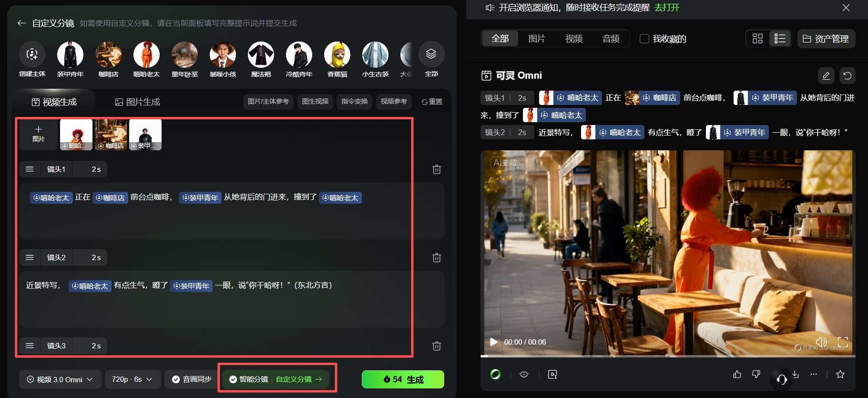Toggle the 音画同步 option
This screenshot has height=398, width=868.
coord(192,379)
